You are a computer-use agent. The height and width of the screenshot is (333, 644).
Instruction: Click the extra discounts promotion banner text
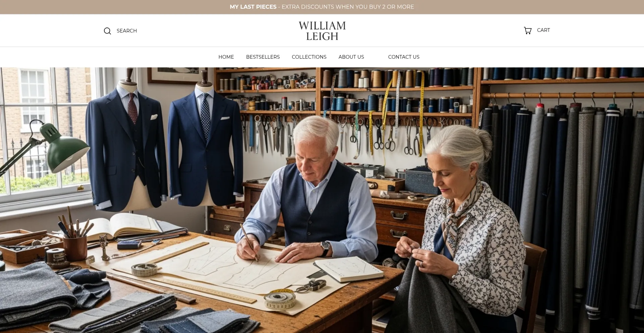click(348, 7)
